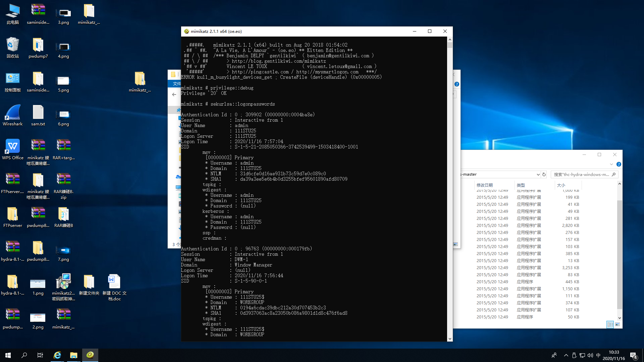644x362 pixels.
Task: Switch to details view layout toggle
Action: point(610,324)
